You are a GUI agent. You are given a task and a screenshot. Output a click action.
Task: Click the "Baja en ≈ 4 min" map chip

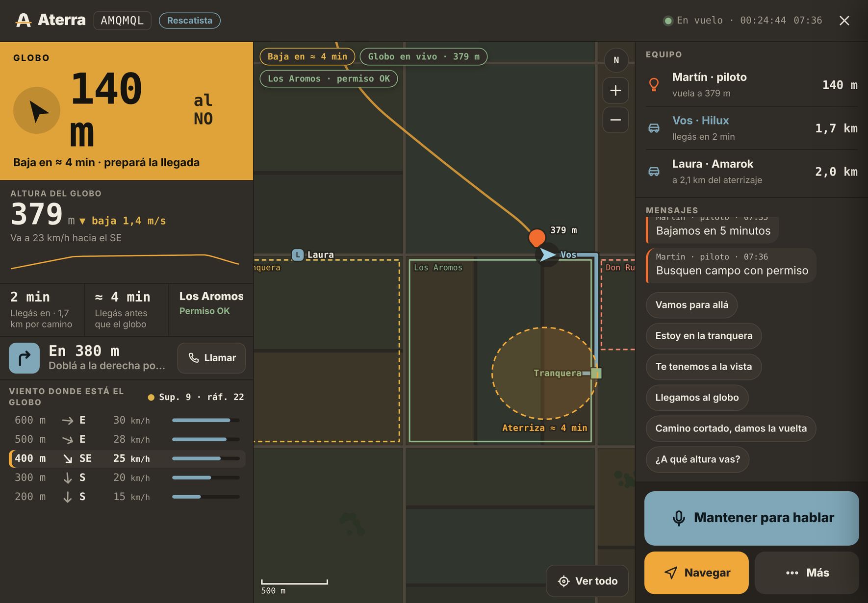(x=307, y=56)
